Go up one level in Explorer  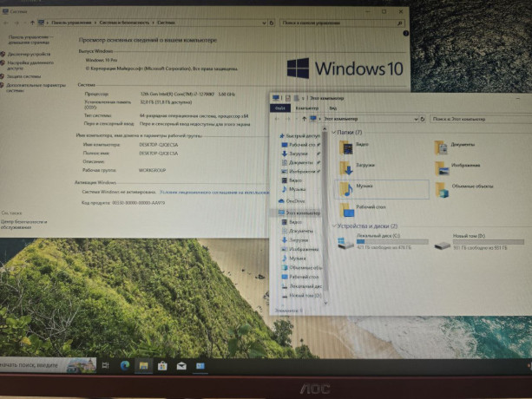[x=305, y=119]
